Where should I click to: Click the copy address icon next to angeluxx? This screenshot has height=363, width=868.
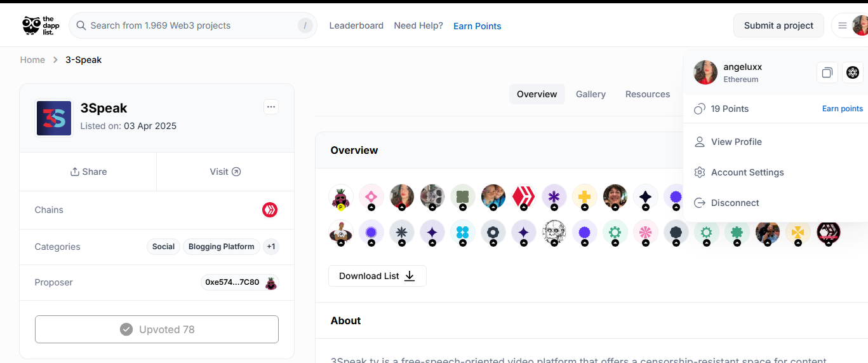(827, 72)
